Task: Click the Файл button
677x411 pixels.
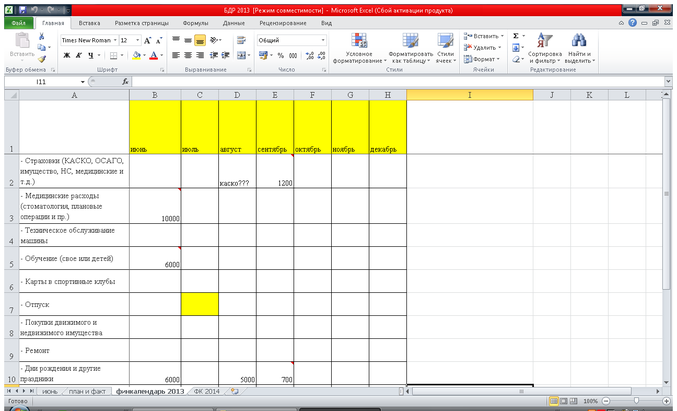Action: pyautogui.click(x=19, y=21)
